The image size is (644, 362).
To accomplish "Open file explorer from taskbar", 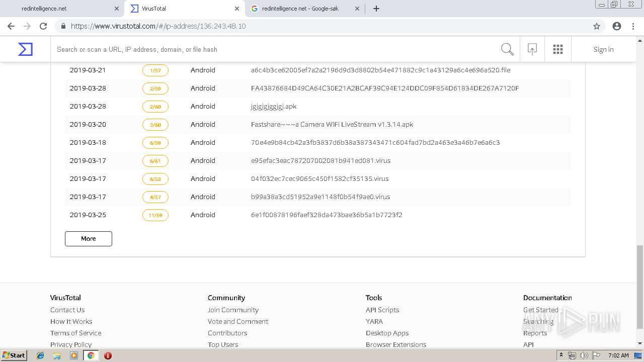I will tap(57, 355).
